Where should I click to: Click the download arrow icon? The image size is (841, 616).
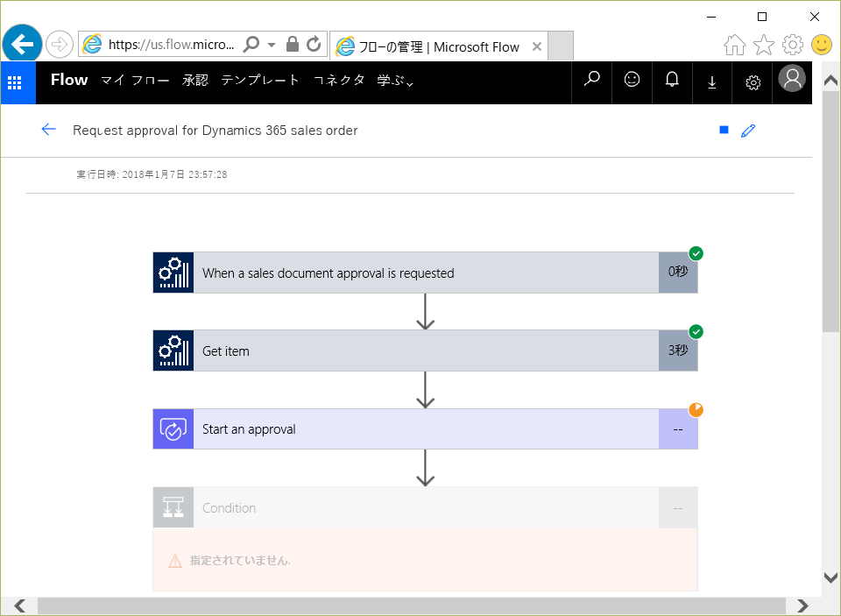(x=711, y=82)
